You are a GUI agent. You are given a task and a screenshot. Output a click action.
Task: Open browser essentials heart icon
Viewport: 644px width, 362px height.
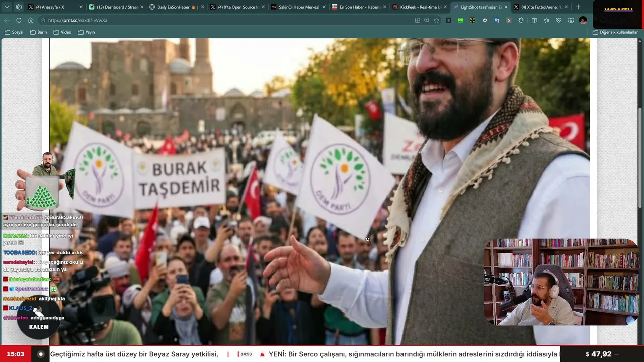[x=558, y=20]
